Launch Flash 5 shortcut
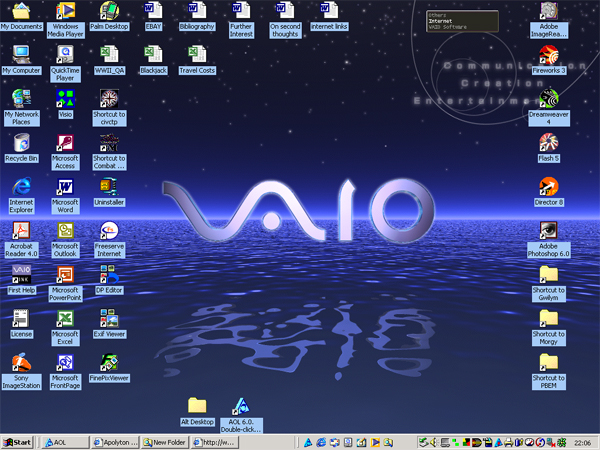 549,143
